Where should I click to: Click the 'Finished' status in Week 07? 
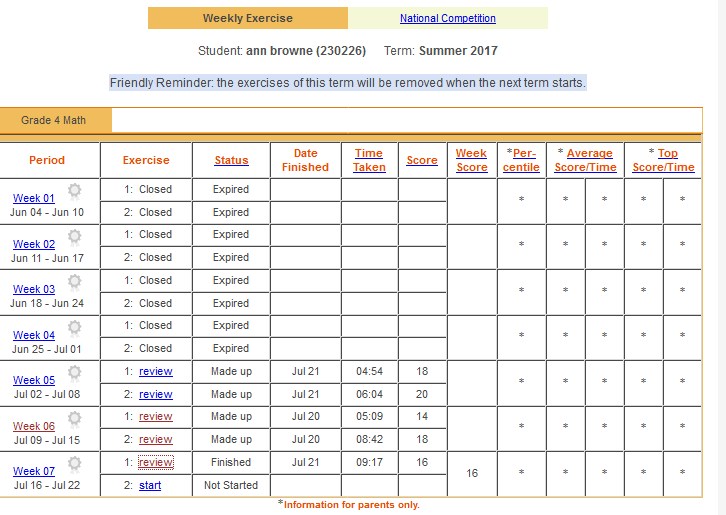pos(231,462)
